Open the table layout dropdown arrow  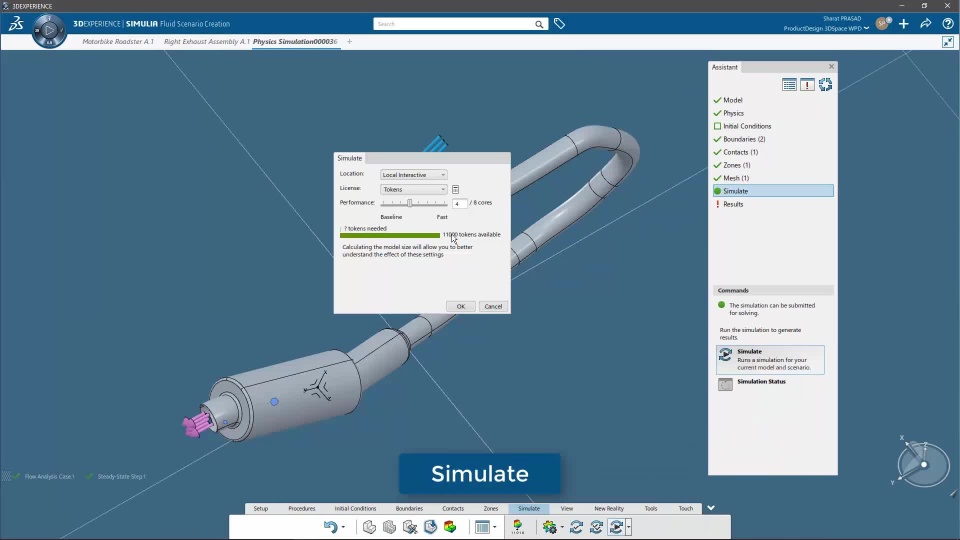(x=495, y=527)
